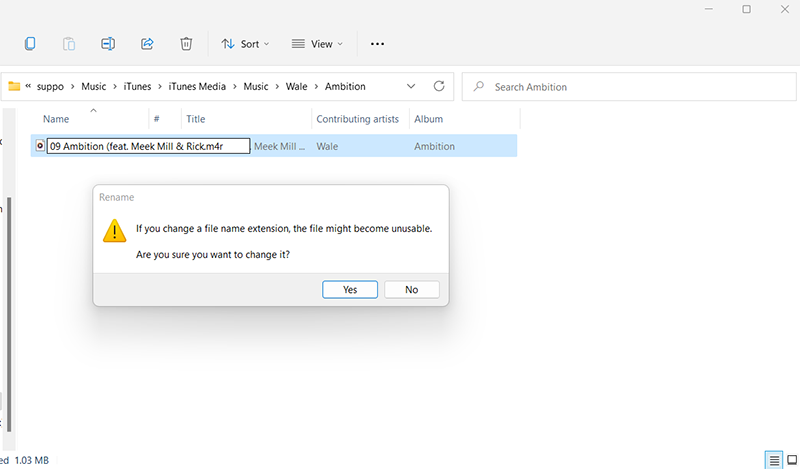Click the Paste icon in toolbar

click(69, 44)
